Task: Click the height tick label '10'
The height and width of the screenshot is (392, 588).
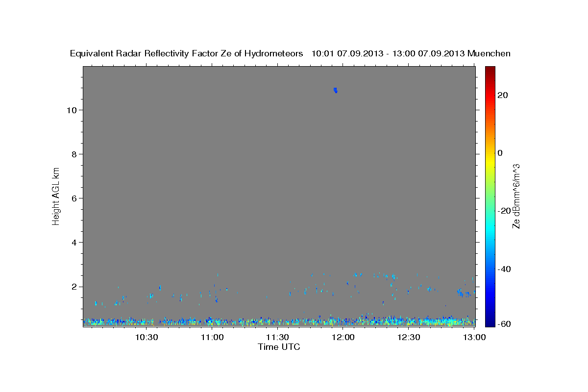Action: [x=73, y=110]
